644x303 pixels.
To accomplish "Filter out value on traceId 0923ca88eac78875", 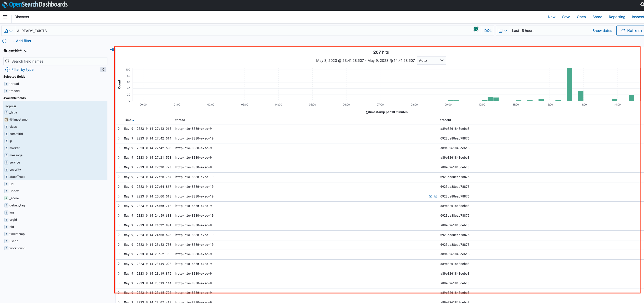I will [x=436, y=196].
